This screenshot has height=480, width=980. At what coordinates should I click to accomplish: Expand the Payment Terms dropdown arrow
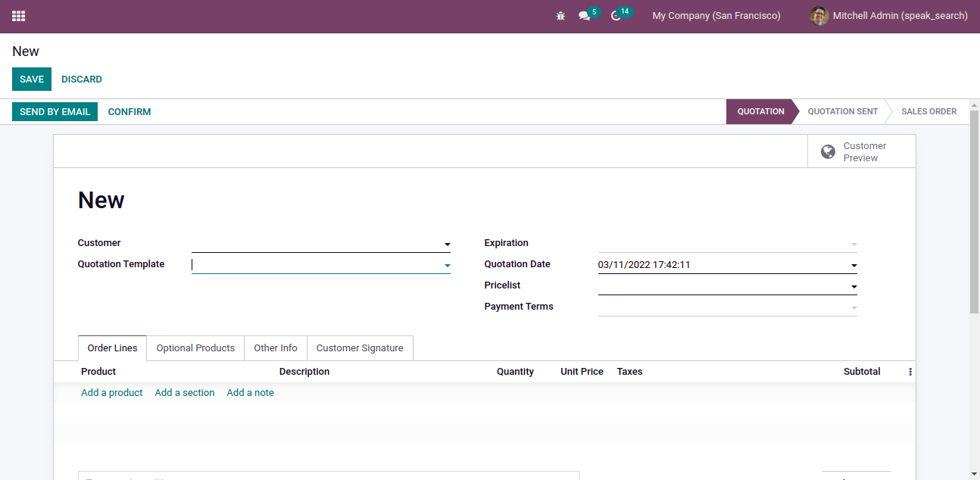click(x=854, y=308)
